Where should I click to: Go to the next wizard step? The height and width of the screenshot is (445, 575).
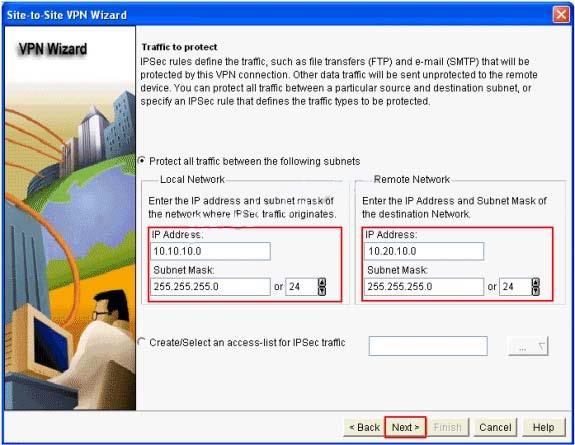pyautogui.click(x=405, y=427)
